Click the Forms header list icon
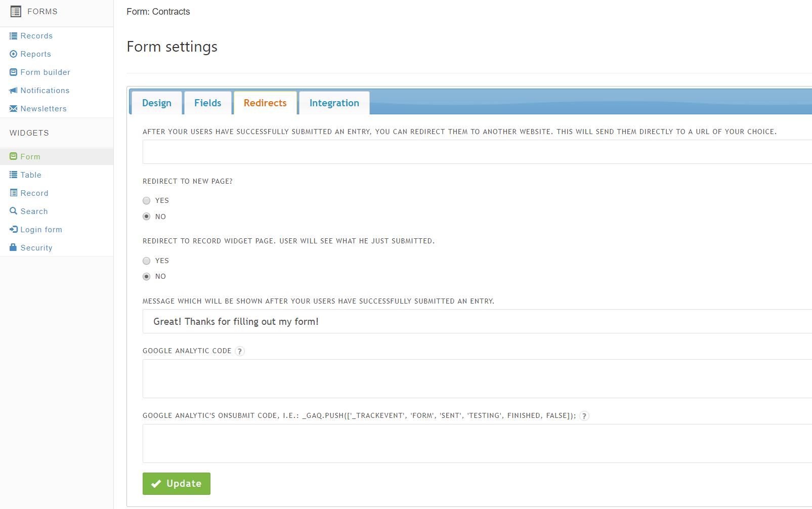This screenshot has height=509, width=812. 16,11
